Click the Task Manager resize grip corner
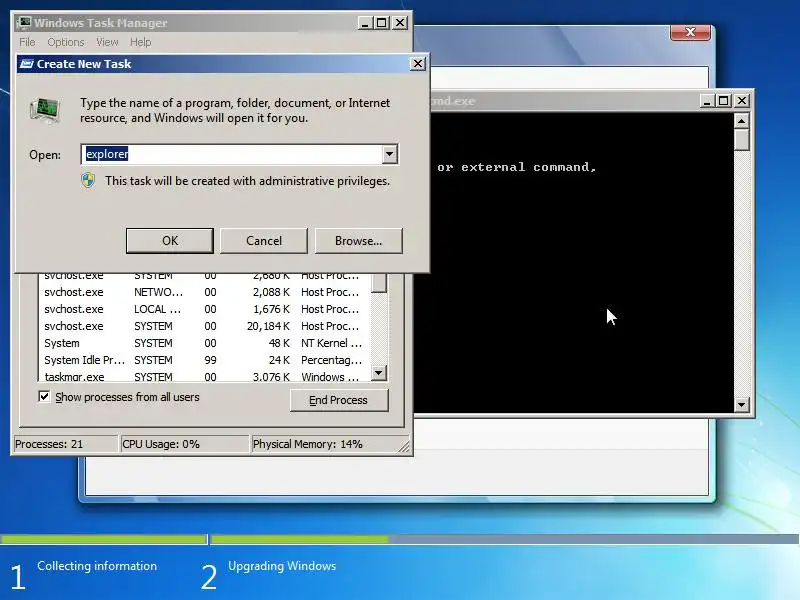800x600 pixels. tap(404, 446)
